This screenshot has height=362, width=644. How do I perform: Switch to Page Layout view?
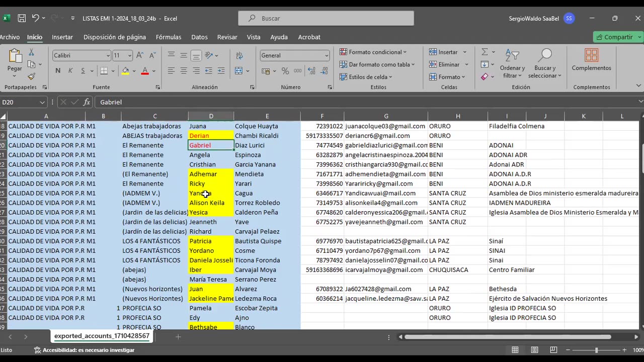click(x=534, y=350)
